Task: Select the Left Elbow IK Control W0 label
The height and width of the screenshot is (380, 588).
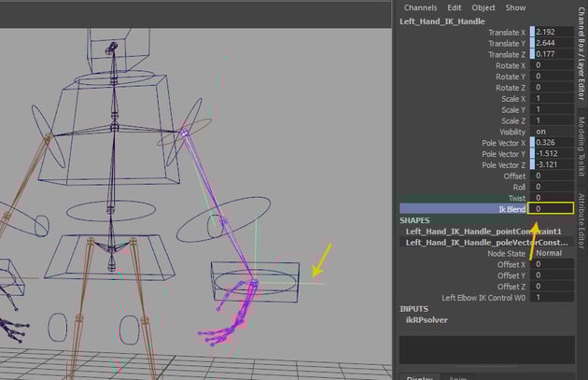Action: 483,298
